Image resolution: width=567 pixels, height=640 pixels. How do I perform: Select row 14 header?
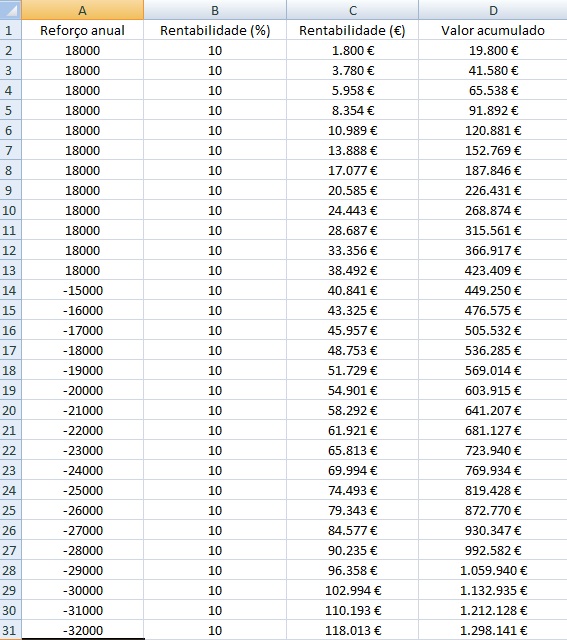click(x=10, y=290)
